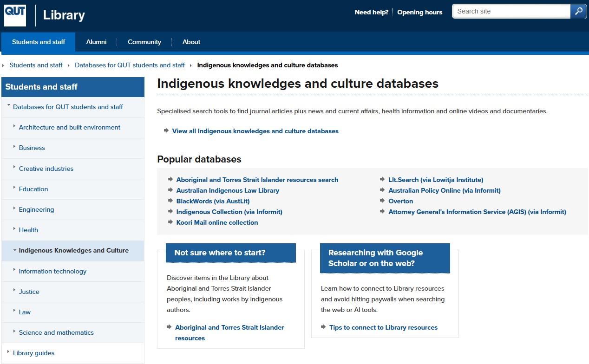Viewport: 589px width, 364px height.
Task: Click the magnifier search button
Action: [x=578, y=12]
